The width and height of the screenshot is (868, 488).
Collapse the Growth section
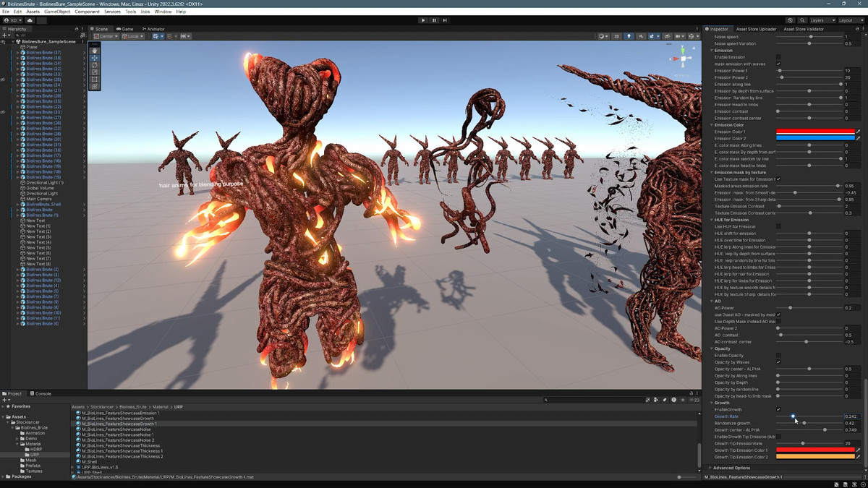(712, 403)
